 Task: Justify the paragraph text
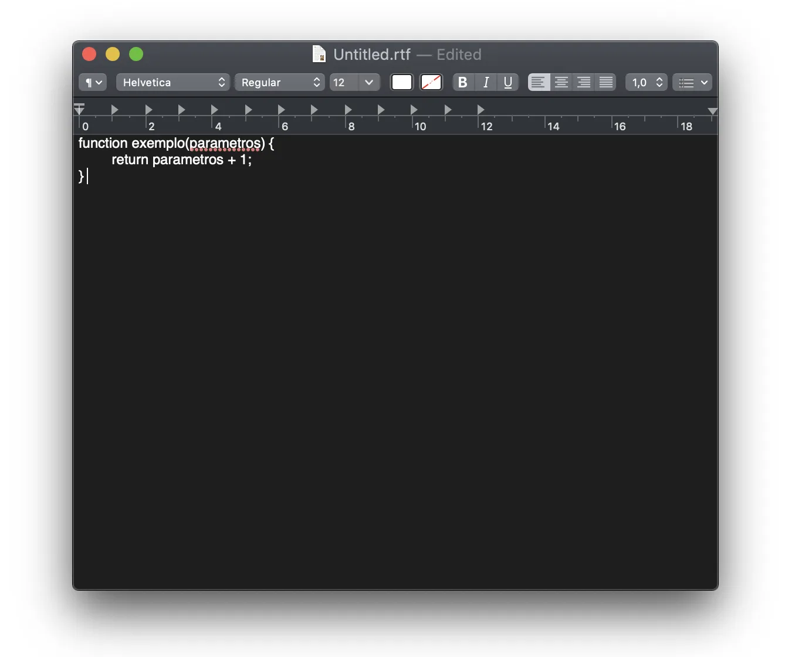pos(605,82)
